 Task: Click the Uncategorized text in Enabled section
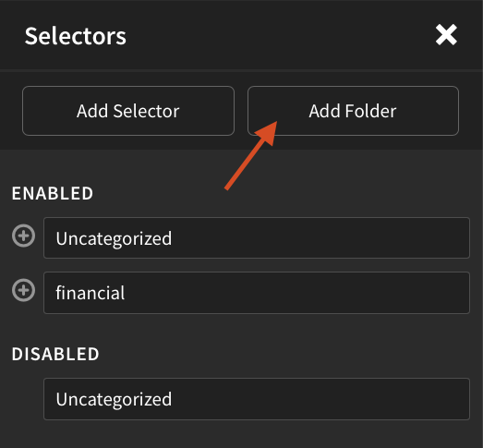114,239
